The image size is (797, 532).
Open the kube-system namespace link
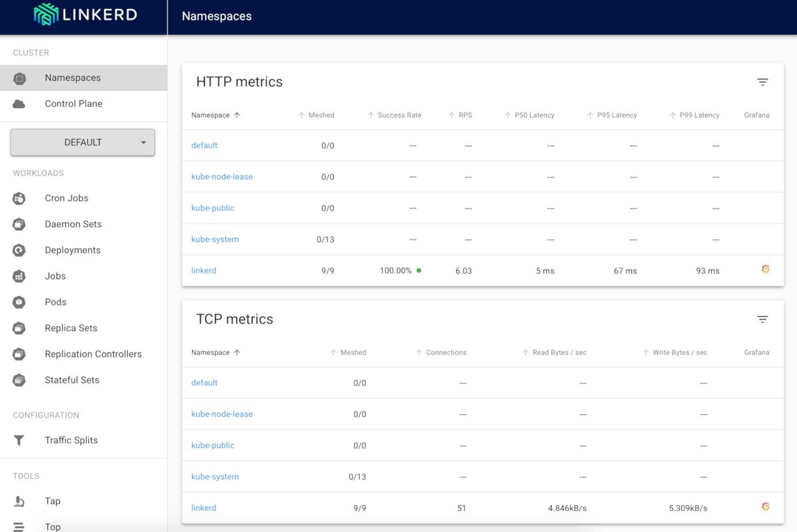[215, 239]
